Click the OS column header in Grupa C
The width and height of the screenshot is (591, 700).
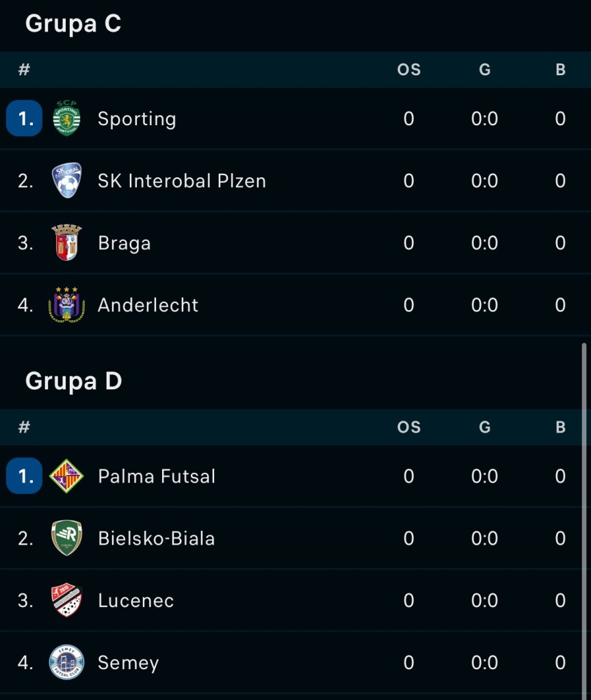(x=408, y=70)
